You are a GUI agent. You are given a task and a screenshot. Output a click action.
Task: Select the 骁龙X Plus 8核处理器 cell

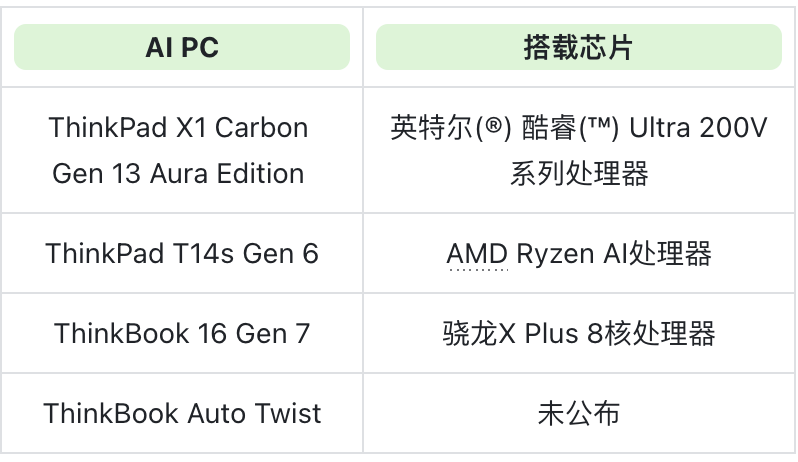(x=579, y=333)
